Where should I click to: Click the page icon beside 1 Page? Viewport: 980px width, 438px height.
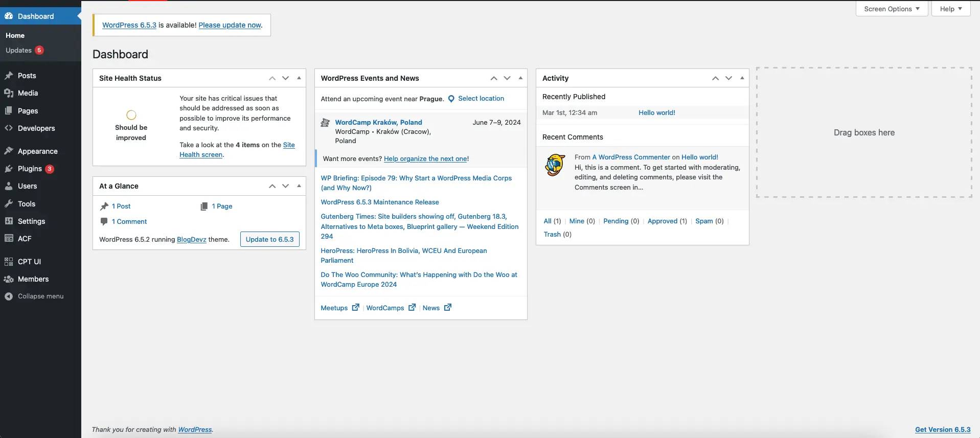[x=204, y=206]
